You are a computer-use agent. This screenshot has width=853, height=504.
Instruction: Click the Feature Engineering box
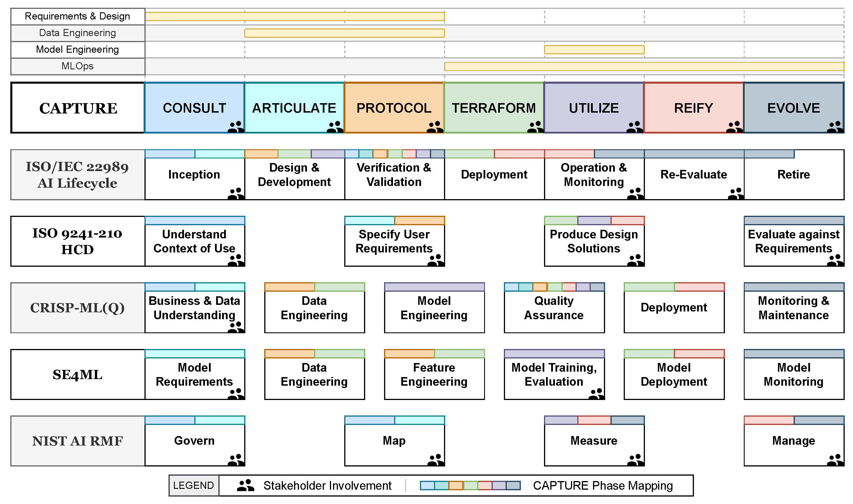click(x=434, y=374)
